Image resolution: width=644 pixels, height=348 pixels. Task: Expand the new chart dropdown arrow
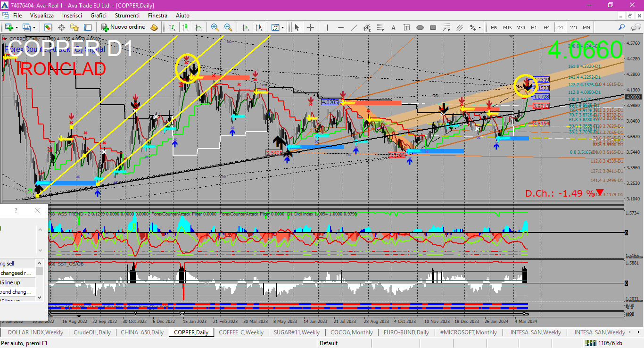(x=17, y=27)
